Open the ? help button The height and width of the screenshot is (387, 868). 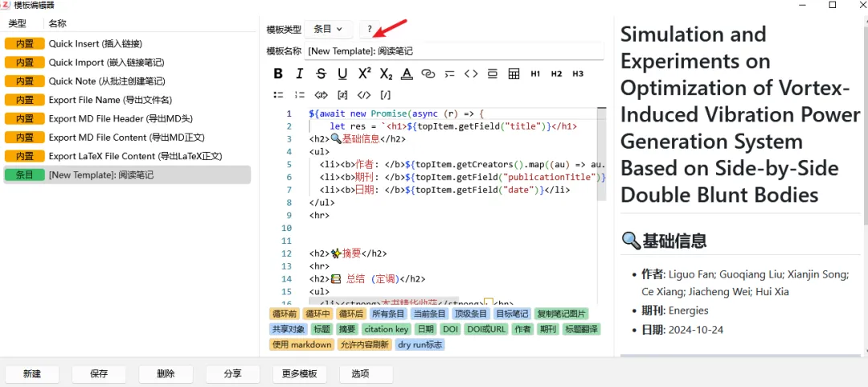click(370, 29)
